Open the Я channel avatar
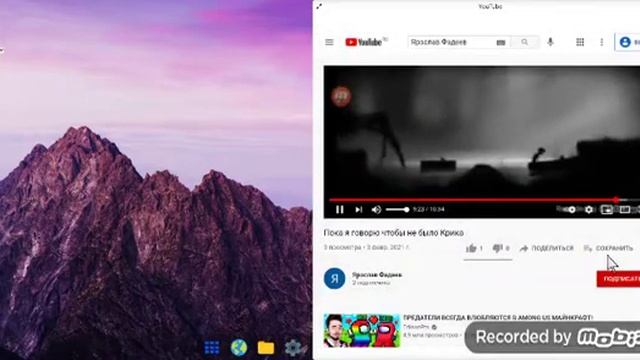The height and width of the screenshot is (360, 640). pyautogui.click(x=334, y=279)
